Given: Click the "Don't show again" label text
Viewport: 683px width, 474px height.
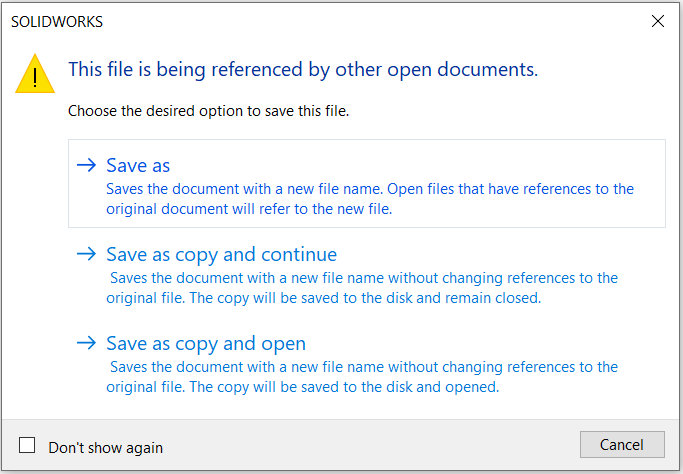Looking at the screenshot, I should [x=105, y=448].
